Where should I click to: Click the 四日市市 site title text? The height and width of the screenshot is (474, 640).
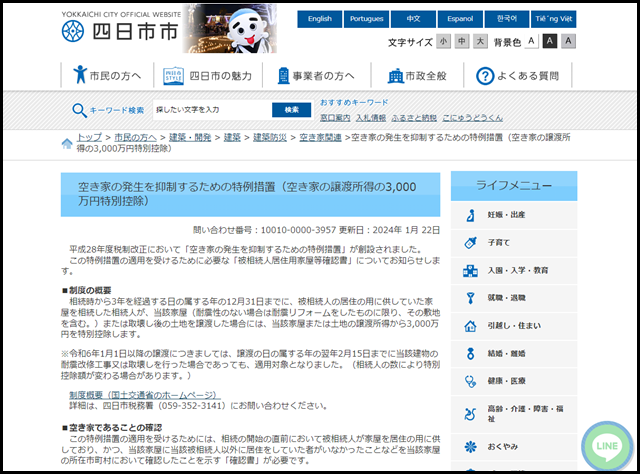136,32
